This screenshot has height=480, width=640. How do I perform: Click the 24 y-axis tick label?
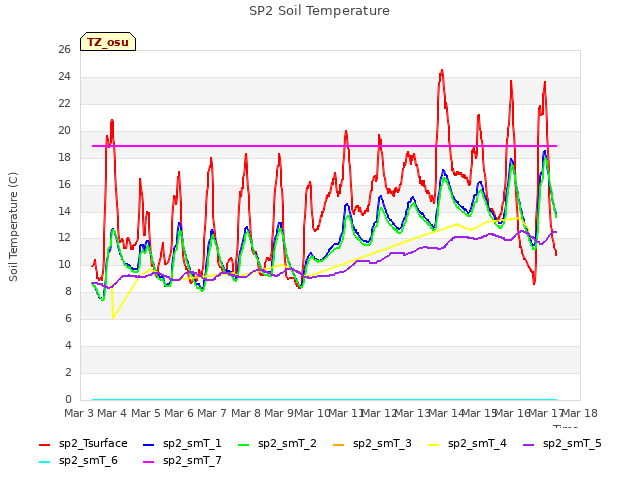point(64,77)
